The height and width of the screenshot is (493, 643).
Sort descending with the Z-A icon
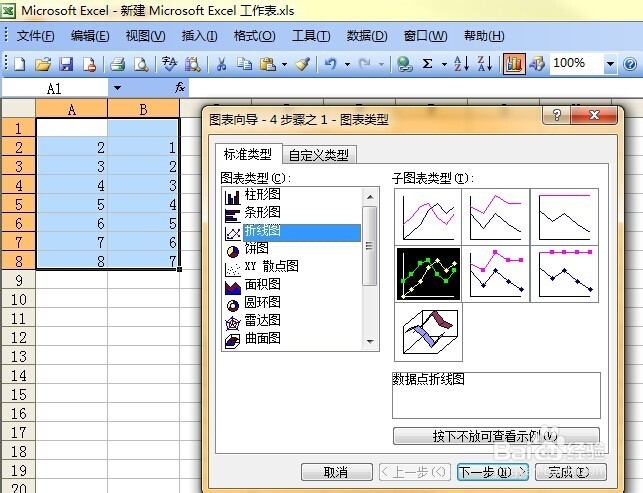485,64
